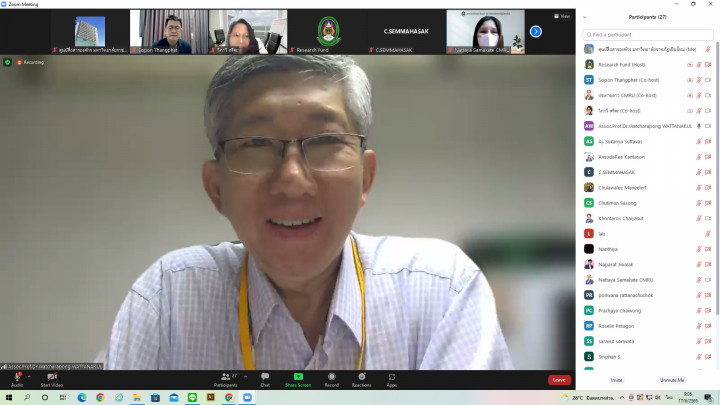This screenshot has height=405, width=720.
Task: Click muted mic icon for Research Fund row
Action: [699, 65]
